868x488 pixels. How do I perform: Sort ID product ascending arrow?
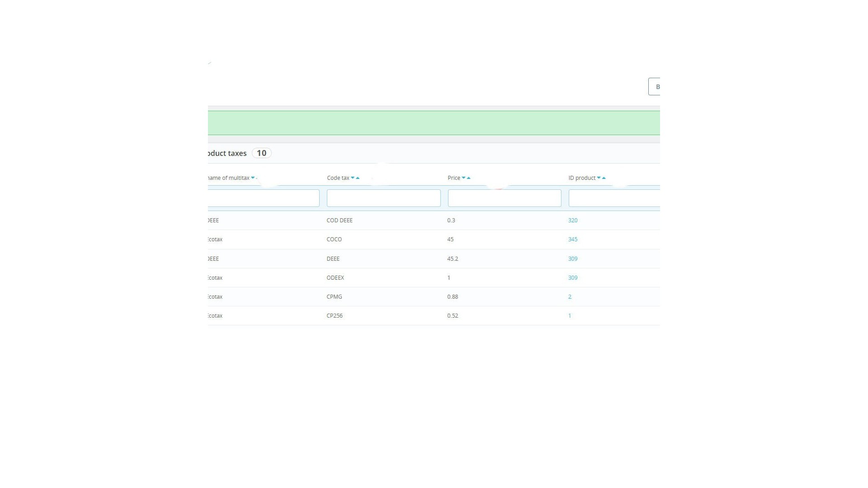pos(604,178)
